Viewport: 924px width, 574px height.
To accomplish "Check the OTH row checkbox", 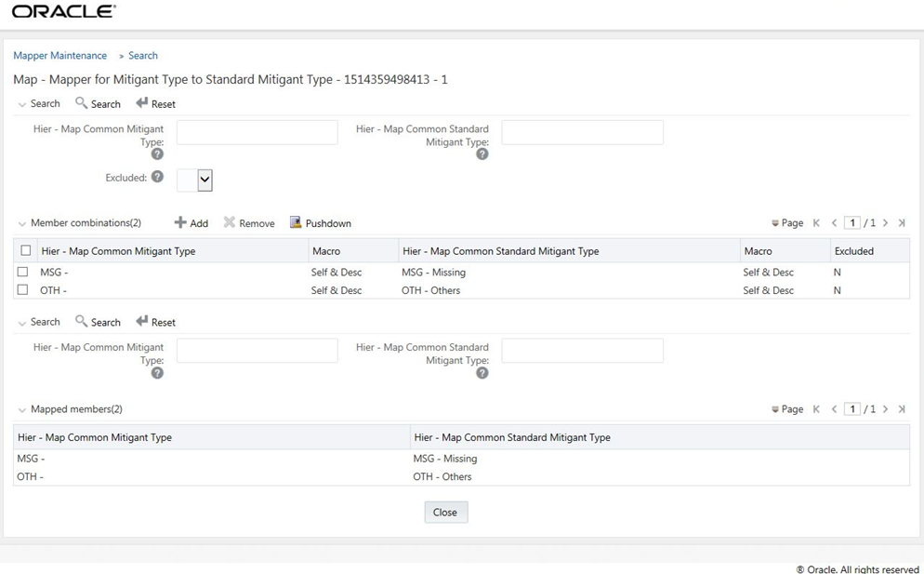I will pos(22,289).
